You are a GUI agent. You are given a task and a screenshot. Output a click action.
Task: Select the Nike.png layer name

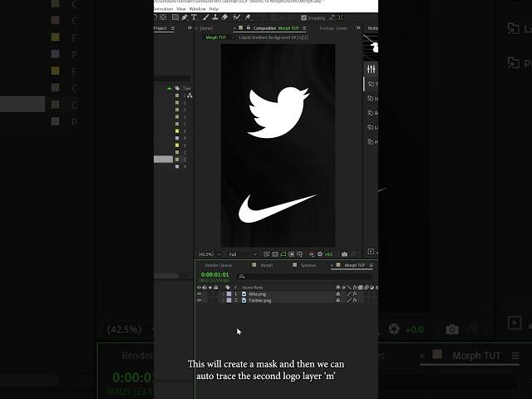(257, 293)
